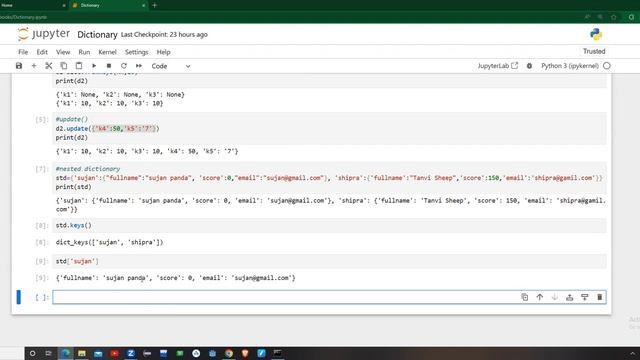Interrupt the kernel with the stop icon
640x360 pixels.
click(x=109, y=66)
